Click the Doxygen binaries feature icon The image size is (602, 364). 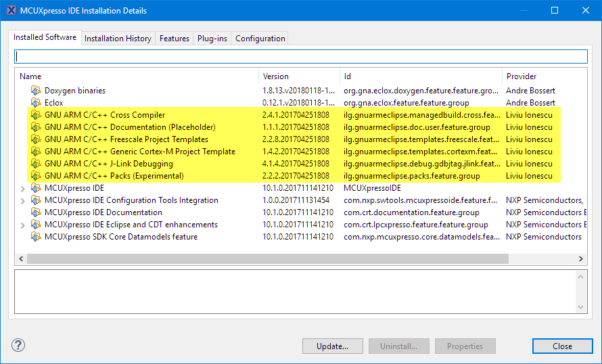click(x=36, y=91)
